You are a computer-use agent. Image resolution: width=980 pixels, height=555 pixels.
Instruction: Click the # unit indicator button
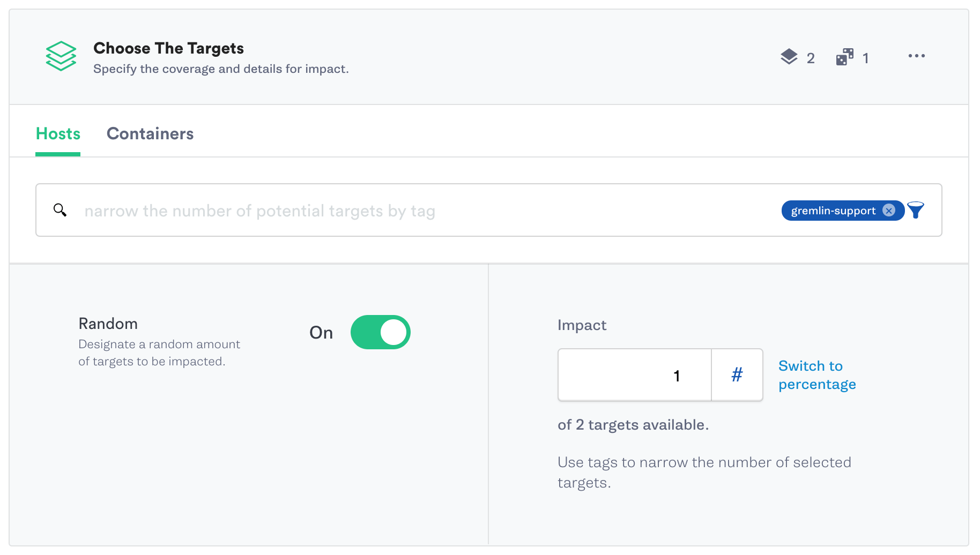click(x=737, y=375)
